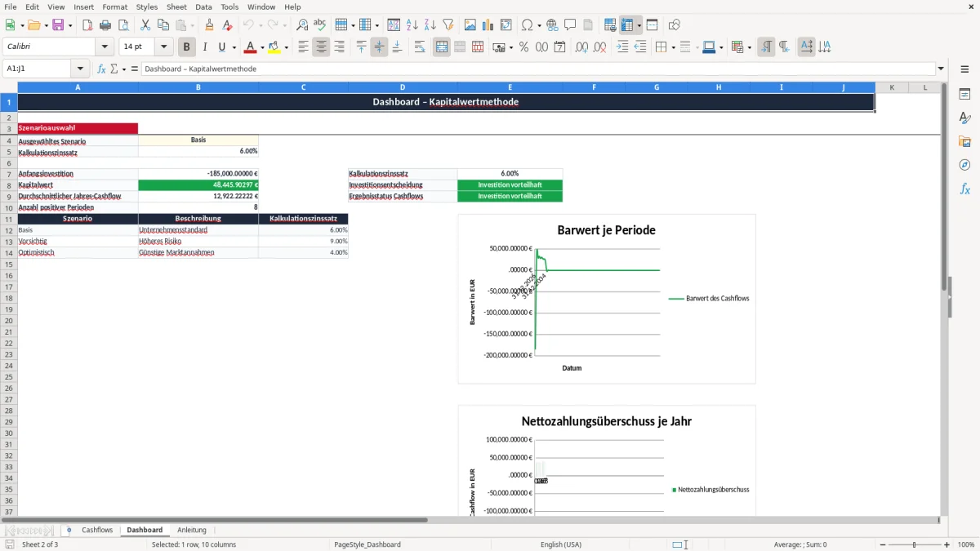The image size is (980, 551).
Task: Open the Borders dropdown arrow
Action: 673,47
